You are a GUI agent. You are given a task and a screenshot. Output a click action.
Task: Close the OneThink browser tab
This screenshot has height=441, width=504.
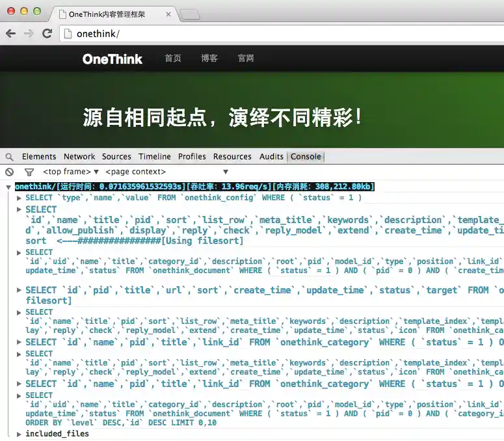[168, 14]
